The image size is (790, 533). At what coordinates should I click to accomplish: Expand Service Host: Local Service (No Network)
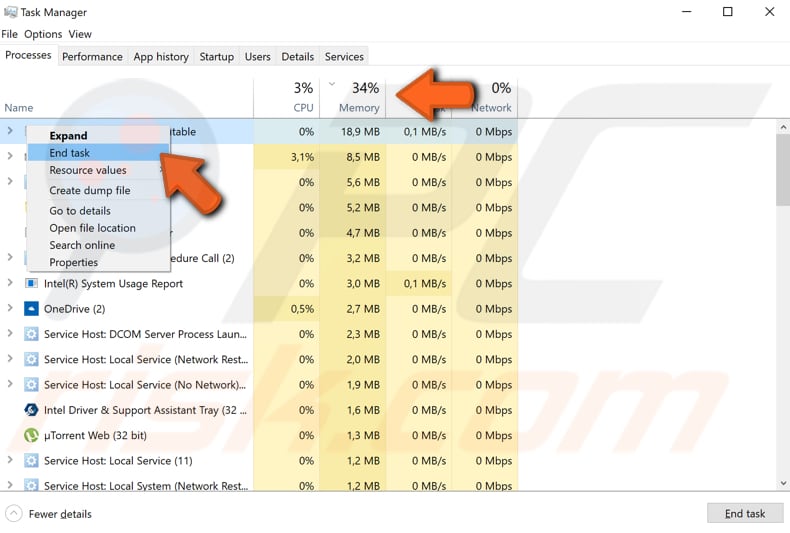[x=10, y=384]
